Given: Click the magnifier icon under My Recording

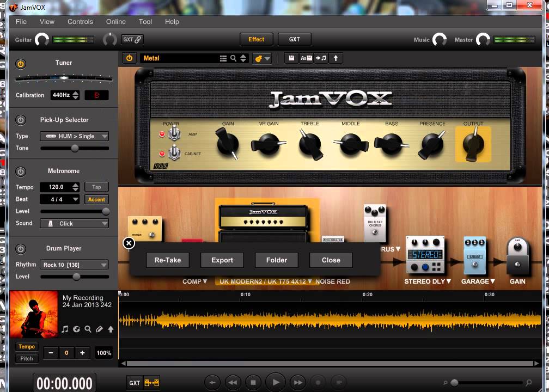Looking at the screenshot, I should [88, 329].
